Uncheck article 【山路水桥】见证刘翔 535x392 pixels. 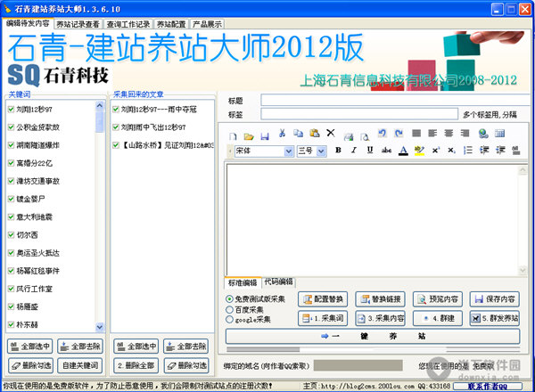tap(116, 145)
